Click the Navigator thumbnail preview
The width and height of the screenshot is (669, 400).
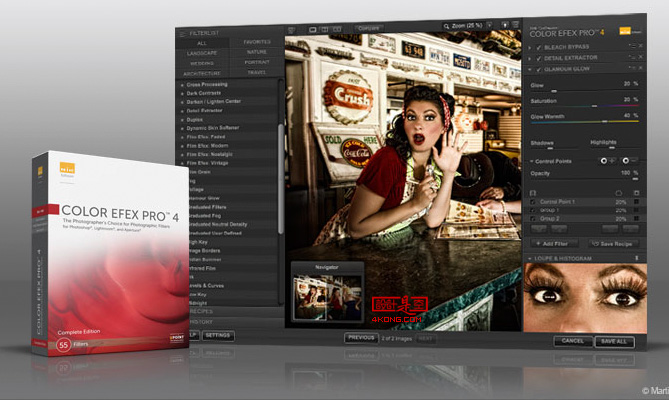pyautogui.click(x=327, y=298)
